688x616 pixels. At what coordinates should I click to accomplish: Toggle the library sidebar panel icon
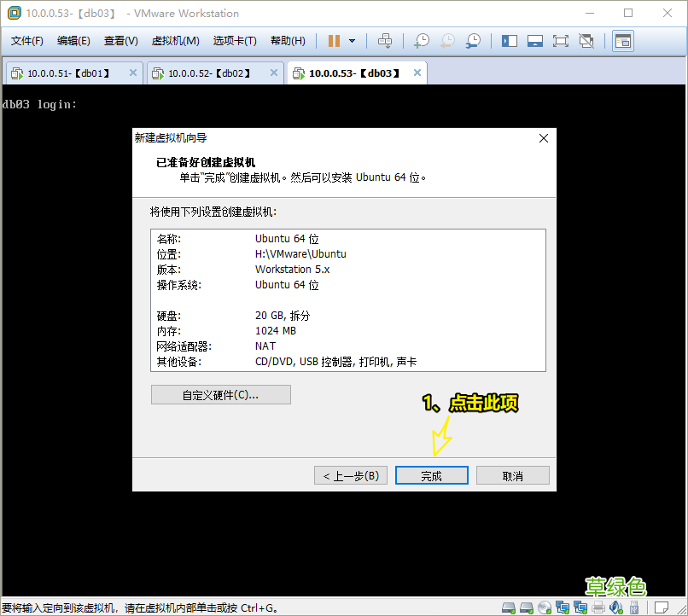[x=510, y=41]
